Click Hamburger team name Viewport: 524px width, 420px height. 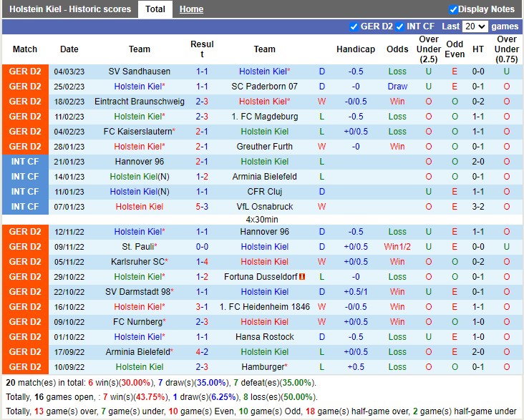pos(264,367)
